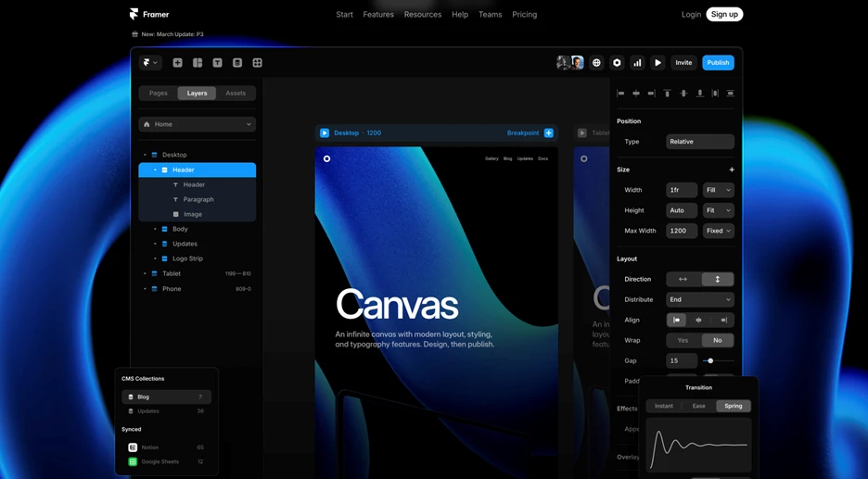868x479 pixels.
Task: Expand the Logo Strip layer
Action: tap(155, 258)
